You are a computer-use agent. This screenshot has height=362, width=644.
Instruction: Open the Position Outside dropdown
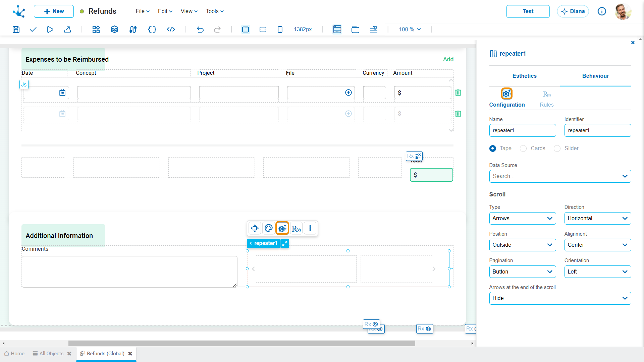coord(523,245)
